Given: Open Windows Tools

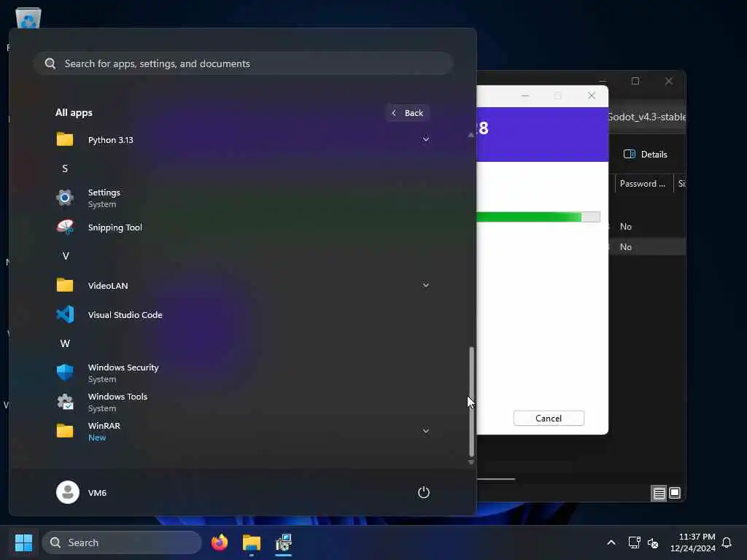Looking at the screenshot, I should tap(242, 402).
